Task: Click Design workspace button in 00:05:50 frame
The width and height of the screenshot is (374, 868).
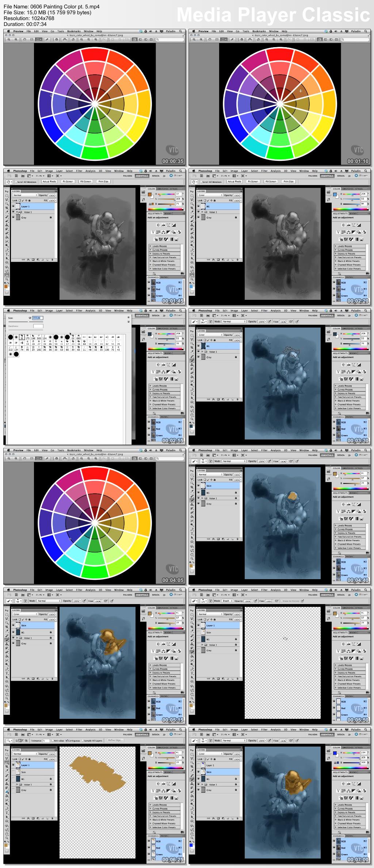Action: pos(341,595)
